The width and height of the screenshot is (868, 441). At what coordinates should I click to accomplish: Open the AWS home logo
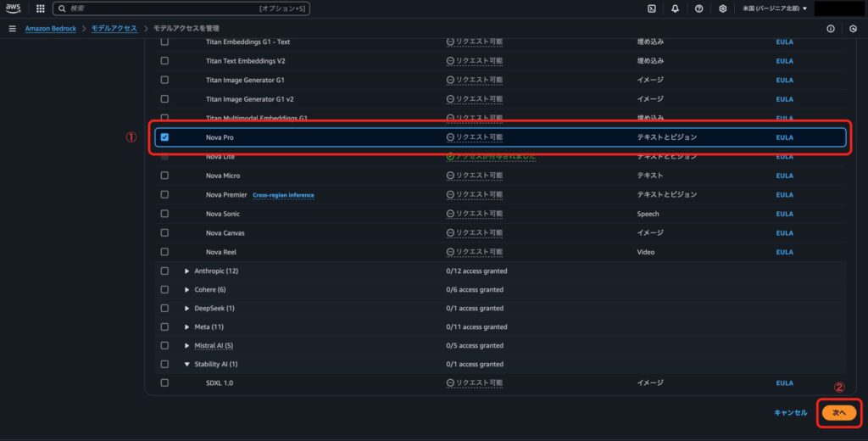13,8
